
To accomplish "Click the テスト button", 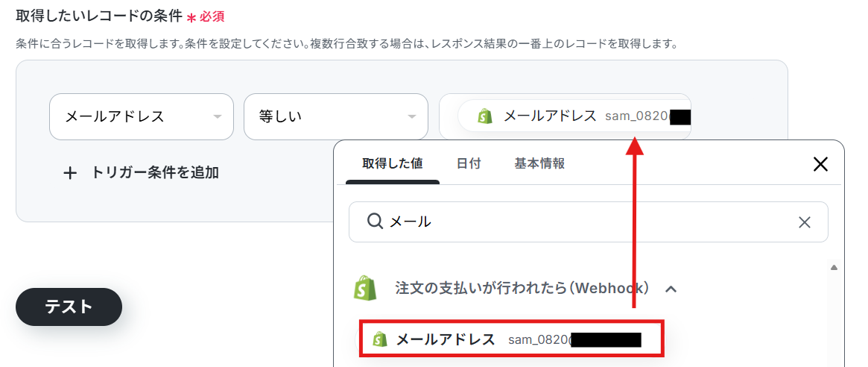I will (69, 307).
